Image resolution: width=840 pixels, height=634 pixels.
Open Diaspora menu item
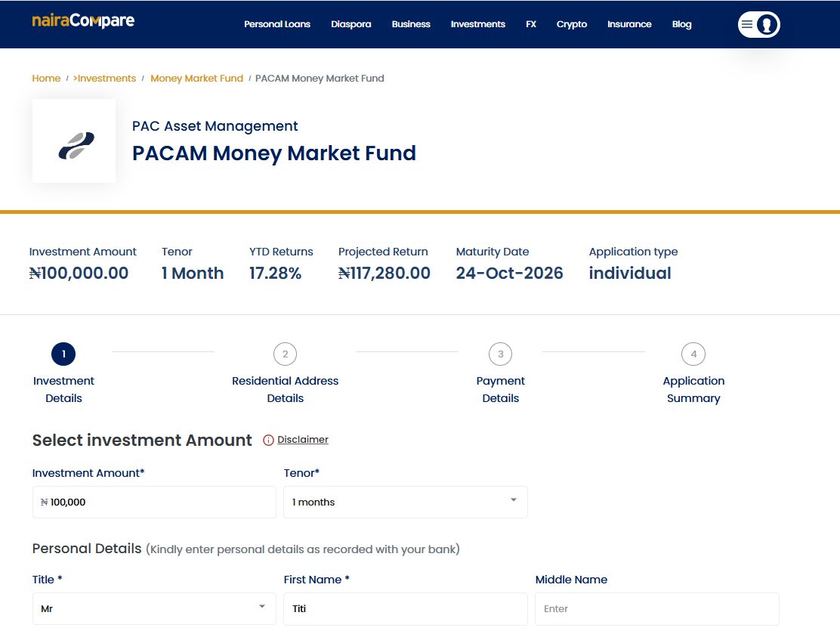tap(351, 24)
